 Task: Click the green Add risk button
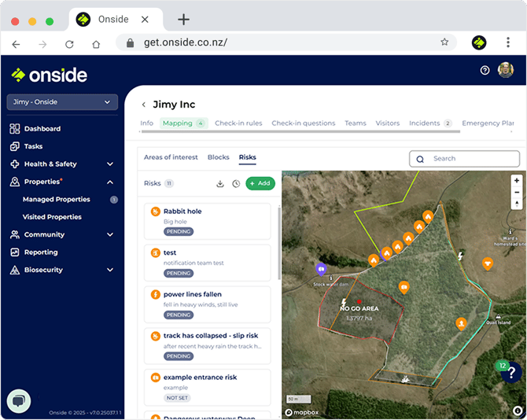(260, 183)
